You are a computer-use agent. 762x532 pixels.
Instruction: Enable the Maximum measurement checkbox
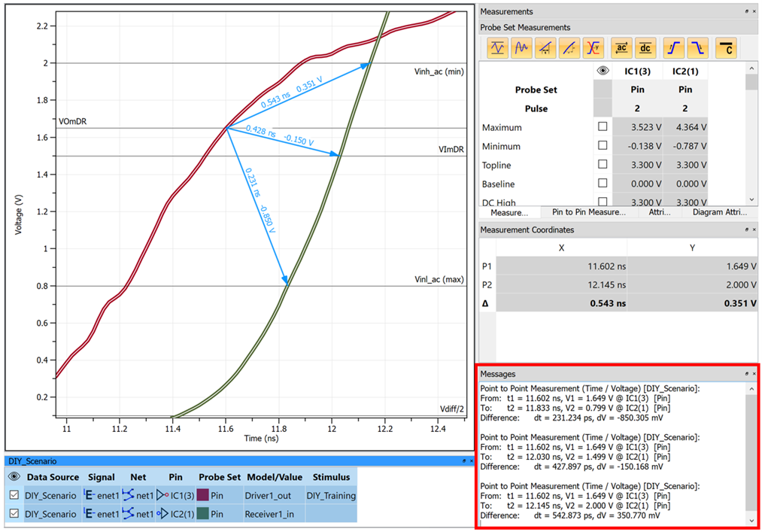pyautogui.click(x=603, y=126)
